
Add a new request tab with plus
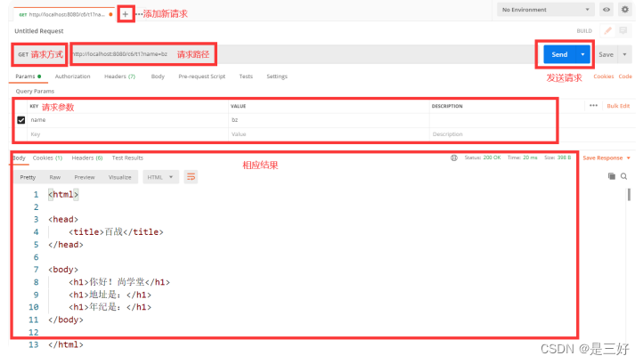point(126,14)
